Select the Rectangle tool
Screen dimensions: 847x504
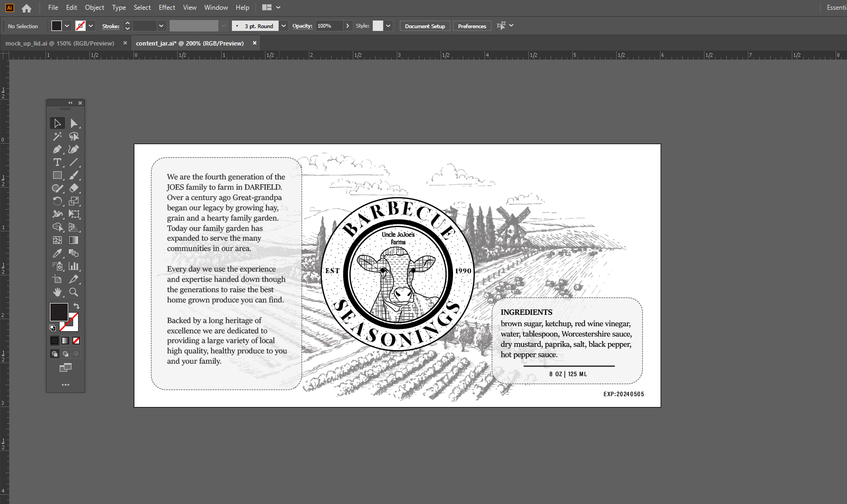(57, 175)
